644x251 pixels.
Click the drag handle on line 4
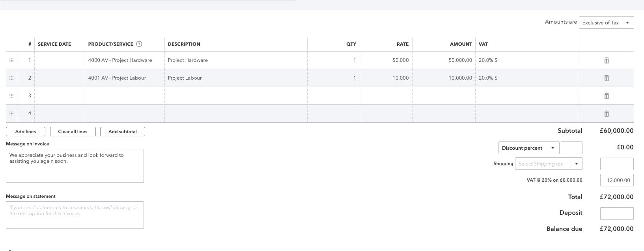pos(12,113)
